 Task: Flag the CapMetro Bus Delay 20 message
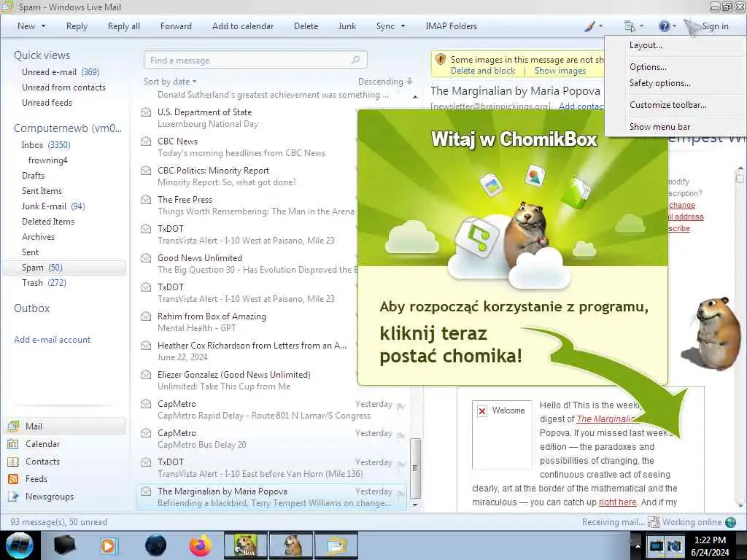coord(400,435)
